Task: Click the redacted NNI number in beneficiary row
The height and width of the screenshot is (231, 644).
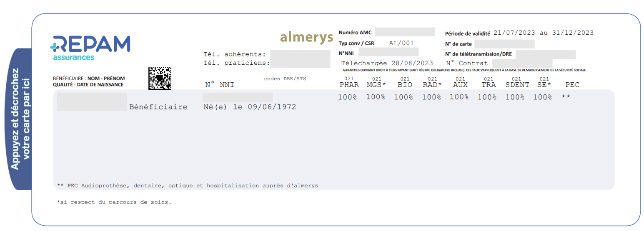Action: coord(238,97)
